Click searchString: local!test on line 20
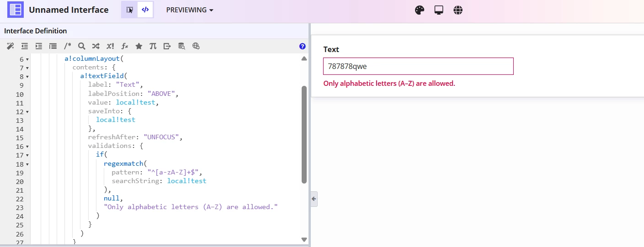The height and width of the screenshot is (247, 644). (159, 181)
